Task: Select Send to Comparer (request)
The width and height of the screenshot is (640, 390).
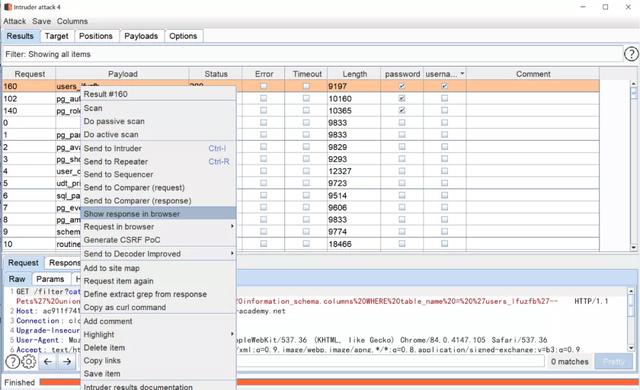Action: [x=159, y=188]
